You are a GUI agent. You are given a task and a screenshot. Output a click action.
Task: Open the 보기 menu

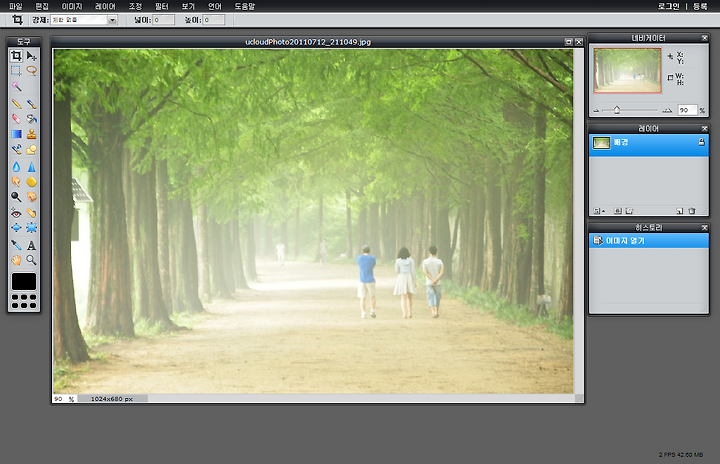188,6
